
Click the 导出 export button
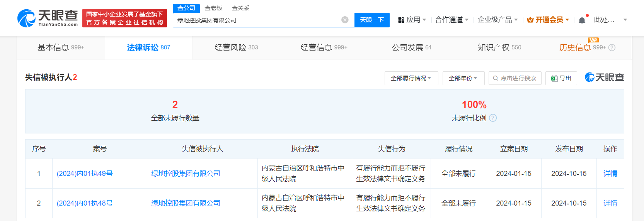click(561, 78)
